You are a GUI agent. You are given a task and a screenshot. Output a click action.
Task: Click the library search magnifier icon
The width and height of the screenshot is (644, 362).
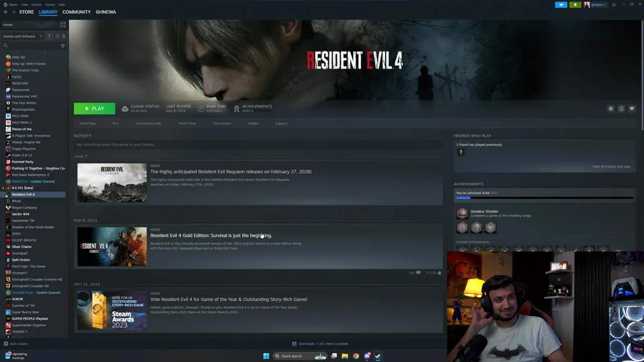[x=6, y=46]
